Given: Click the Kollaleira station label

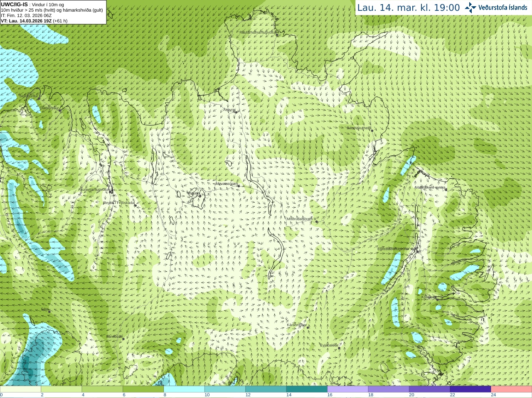Looking at the screenshot, I should (429, 297).
